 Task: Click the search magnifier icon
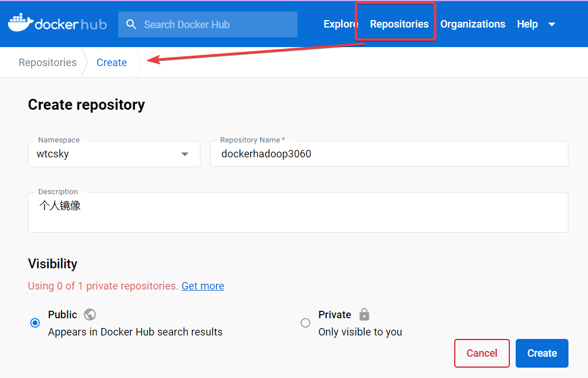(x=131, y=24)
